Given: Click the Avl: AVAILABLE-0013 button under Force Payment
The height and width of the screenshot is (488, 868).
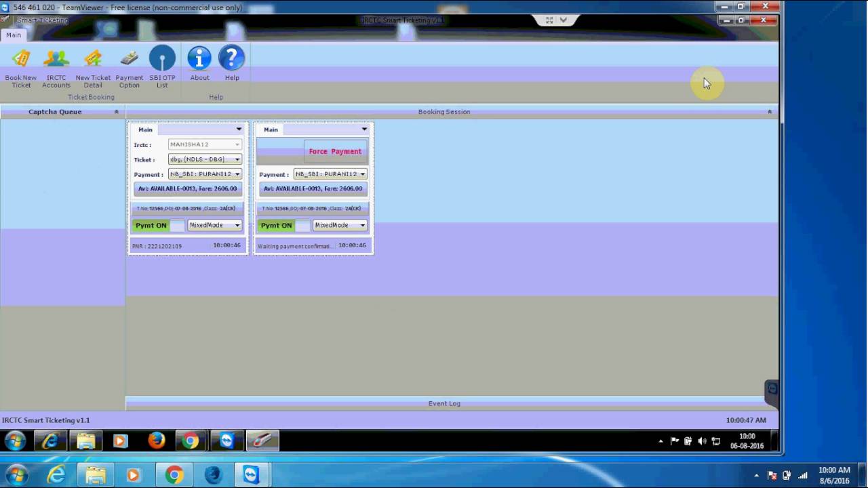Looking at the screenshot, I should click(x=313, y=188).
